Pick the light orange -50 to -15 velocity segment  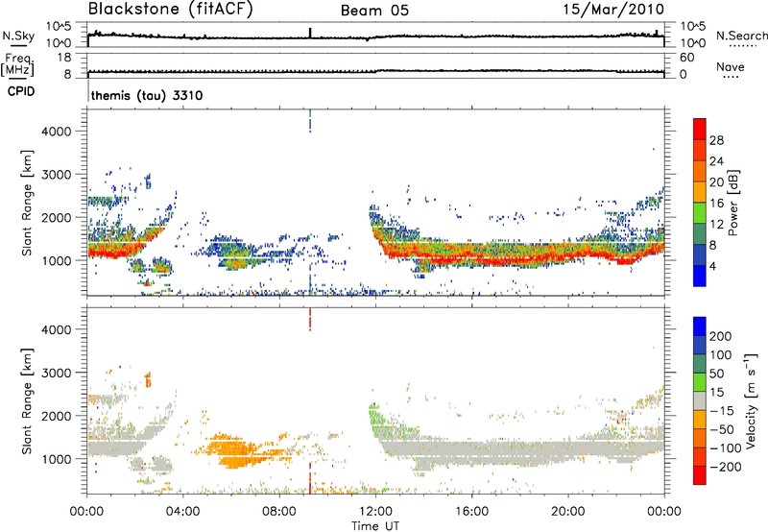[700, 420]
